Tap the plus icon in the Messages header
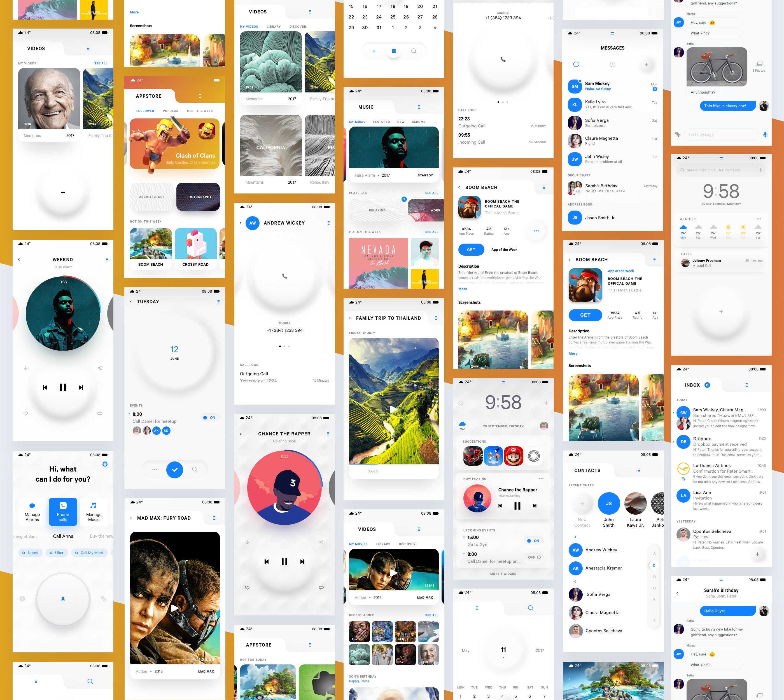784x700 pixels. pyautogui.click(x=647, y=65)
